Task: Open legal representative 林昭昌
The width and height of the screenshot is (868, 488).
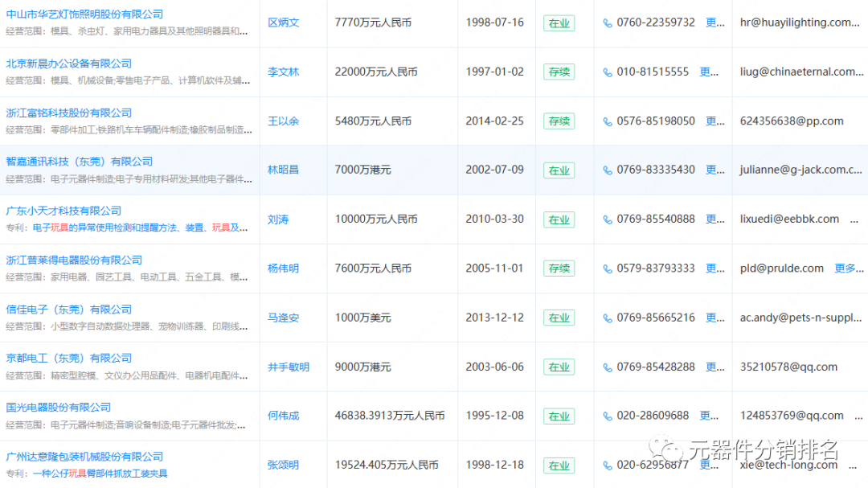Action: coord(284,170)
